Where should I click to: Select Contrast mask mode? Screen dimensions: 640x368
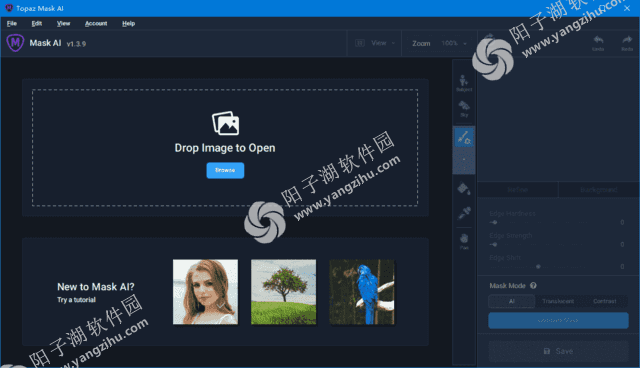(x=604, y=301)
